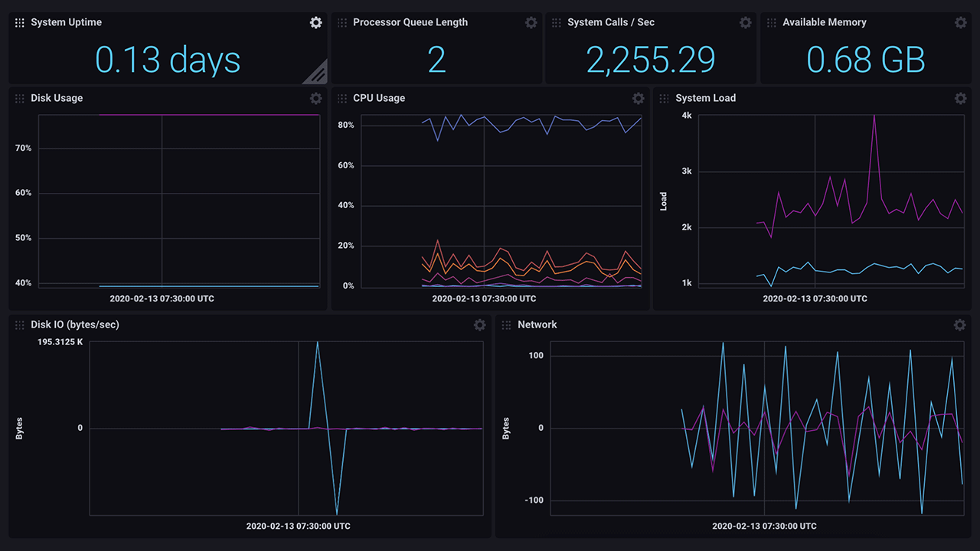The width and height of the screenshot is (980, 551).
Task: Click System Calls / Sec gear icon
Action: tap(745, 23)
